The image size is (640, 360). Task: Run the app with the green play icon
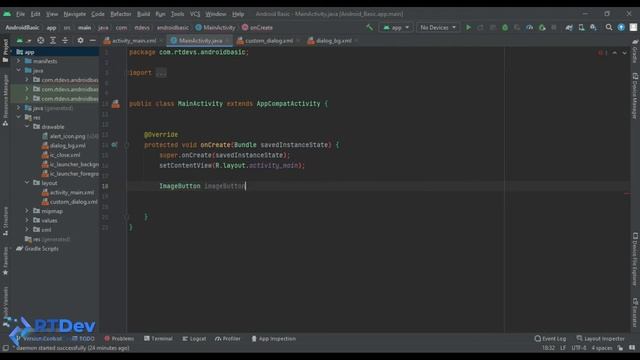(468, 27)
